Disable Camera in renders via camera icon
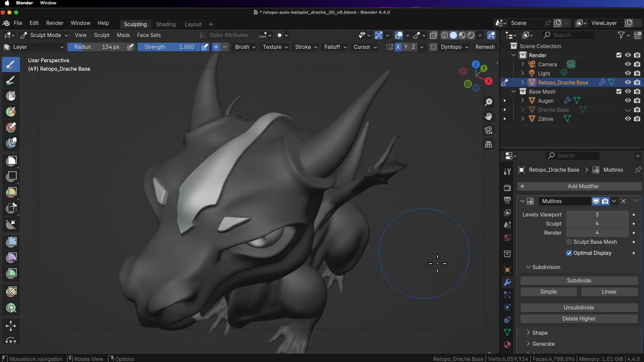This screenshot has width=644, height=362. [x=637, y=64]
